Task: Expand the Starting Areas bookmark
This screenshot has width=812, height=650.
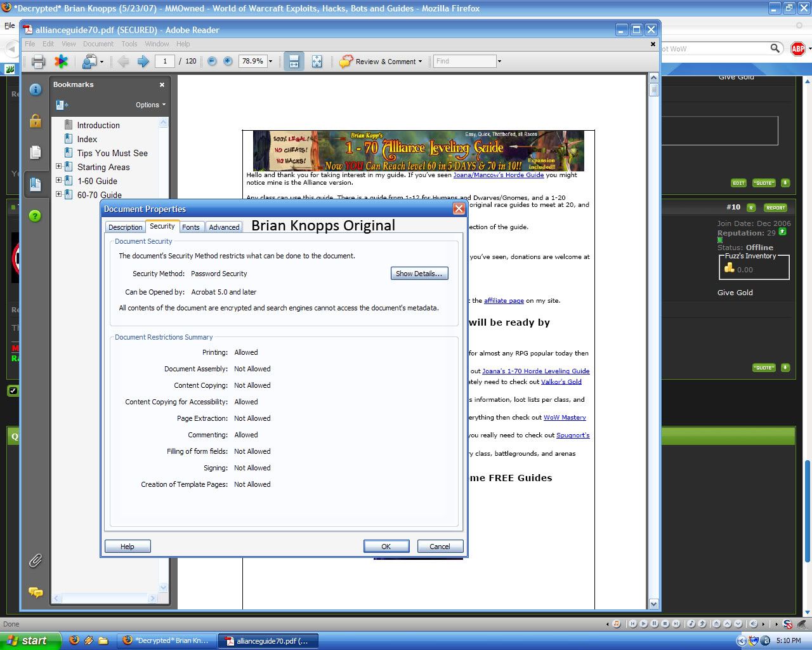Action: (59, 166)
